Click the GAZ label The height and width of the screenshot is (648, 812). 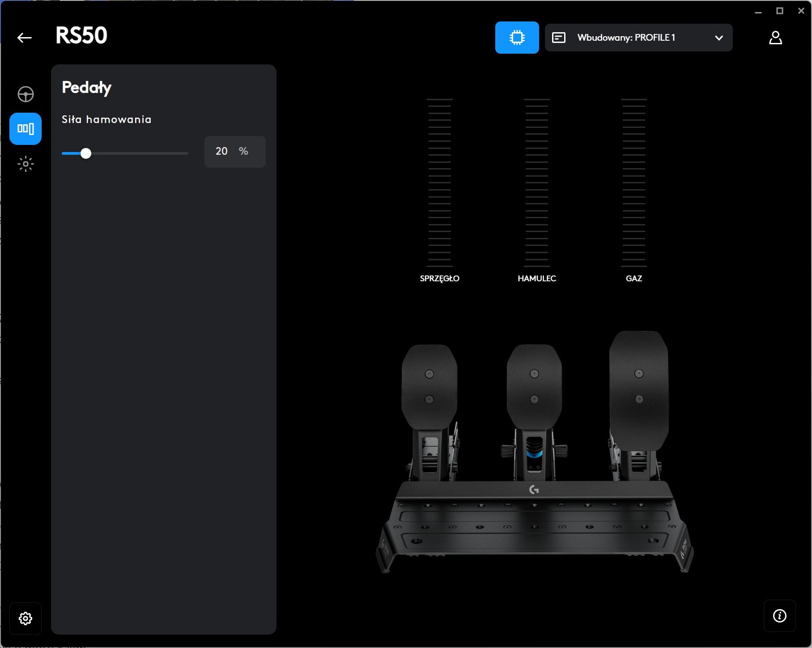633,278
